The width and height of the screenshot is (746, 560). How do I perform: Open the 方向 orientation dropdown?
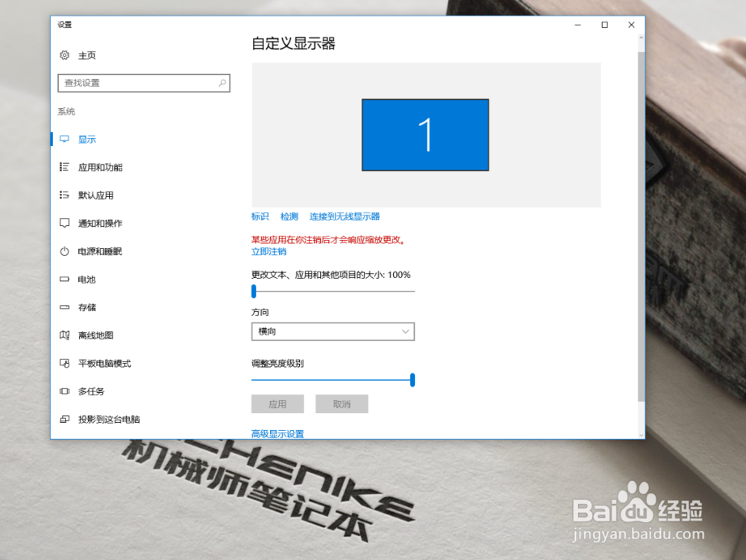point(333,331)
